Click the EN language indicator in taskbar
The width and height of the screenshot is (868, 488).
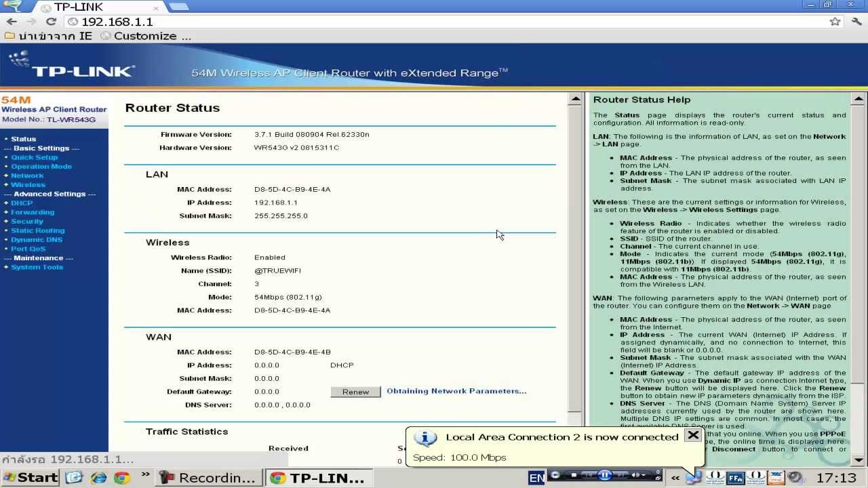(536, 478)
